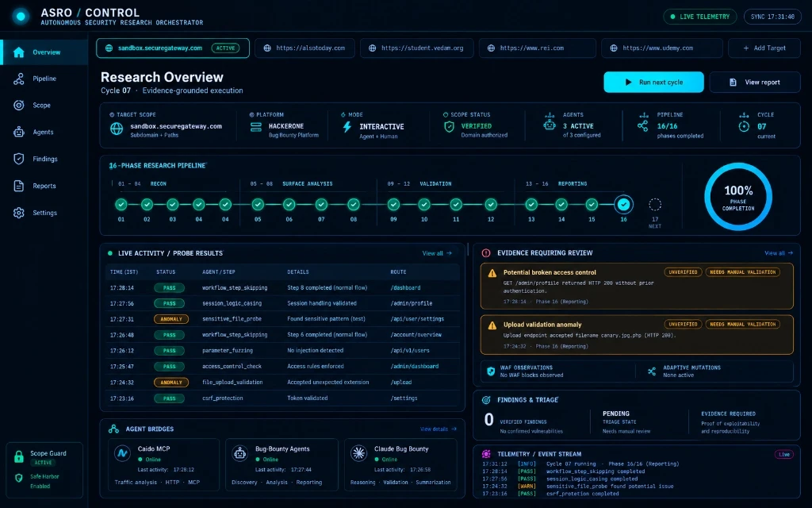Click the /api/user/settings route cell
Image resolution: width=812 pixels, height=508 pixels.
(x=417, y=319)
